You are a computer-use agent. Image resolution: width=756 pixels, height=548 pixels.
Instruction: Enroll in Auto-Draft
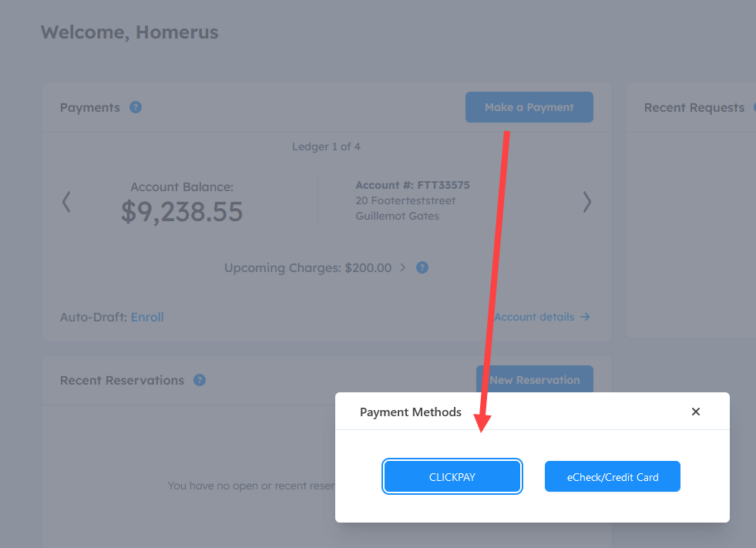click(x=147, y=317)
